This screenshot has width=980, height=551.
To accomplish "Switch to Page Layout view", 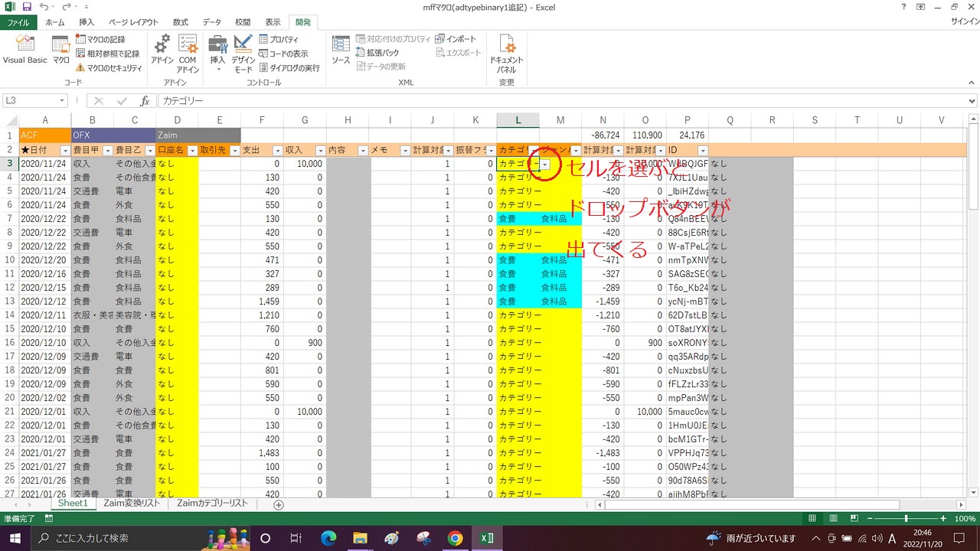I will 834,519.
